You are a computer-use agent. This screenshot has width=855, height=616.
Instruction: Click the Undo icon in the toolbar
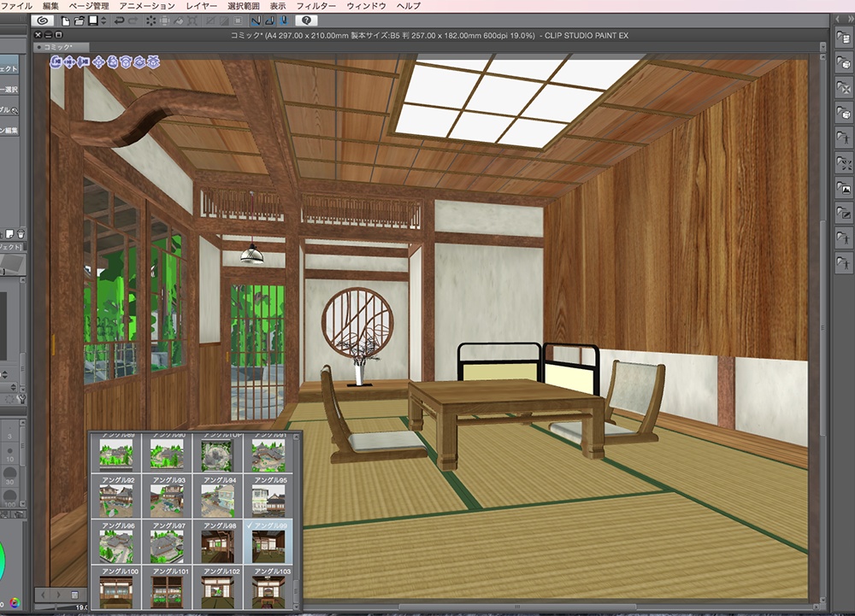(x=119, y=19)
